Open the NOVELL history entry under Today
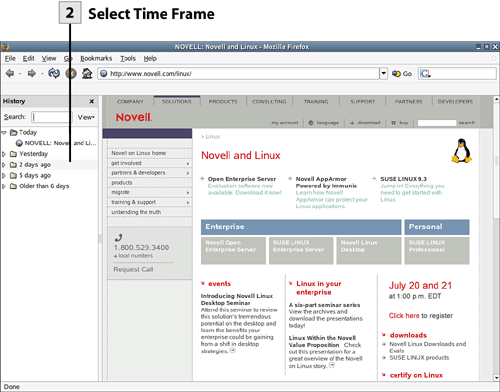Image resolution: width=500 pixels, height=392 pixels. pyautogui.click(x=56, y=143)
